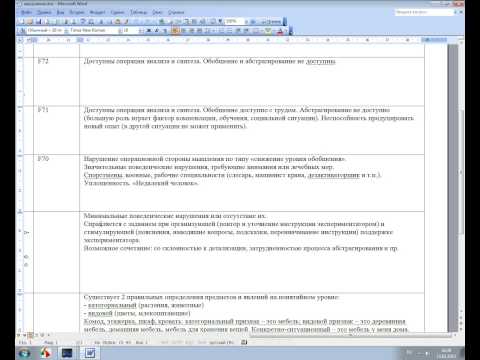Click the bulleted list icon
Image resolution: width=480 pixels, height=360 pixels.
230,31
